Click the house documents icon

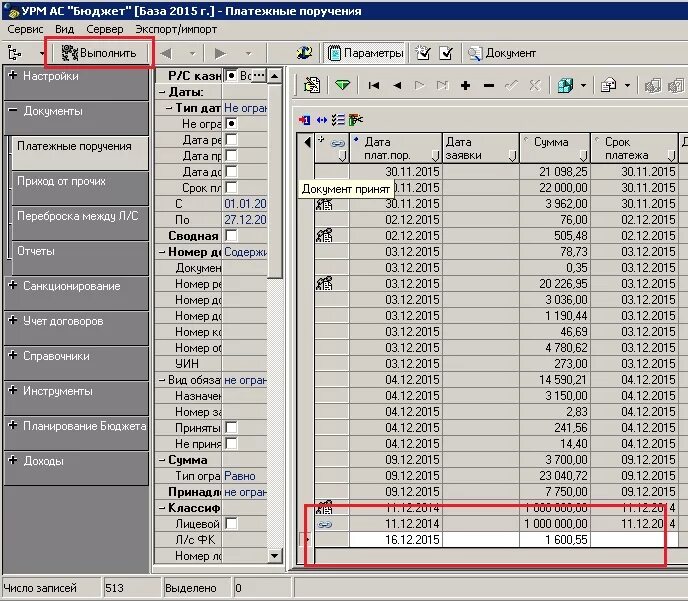pos(609,85)
